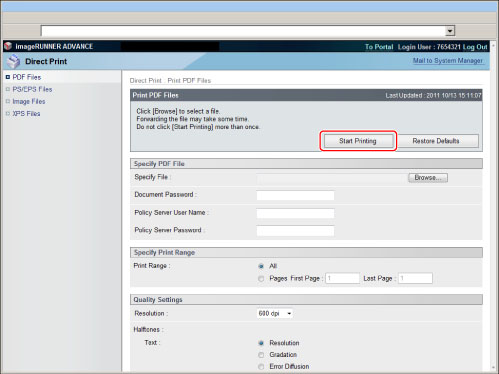The width and height of the screenshot is (499, 374).
Task: Focus the Policy Server Password field
Action: coord(295,231)
